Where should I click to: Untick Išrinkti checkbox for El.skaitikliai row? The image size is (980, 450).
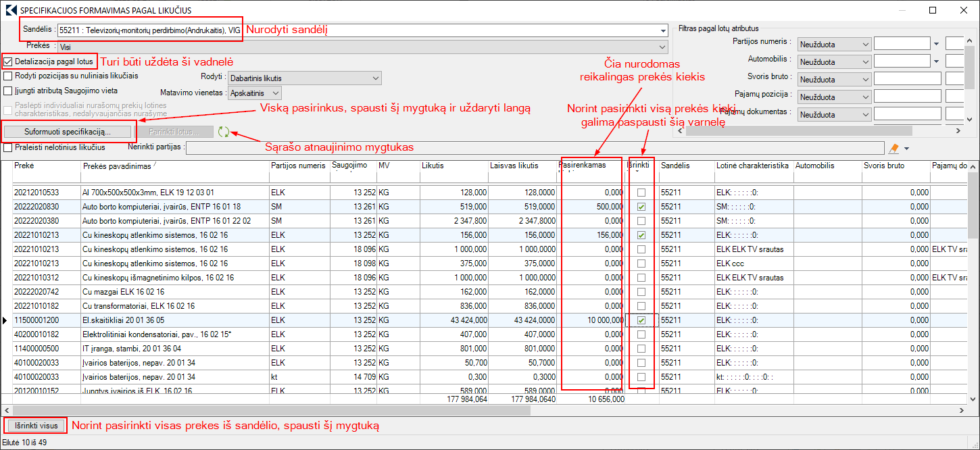(x=641, y=320)
